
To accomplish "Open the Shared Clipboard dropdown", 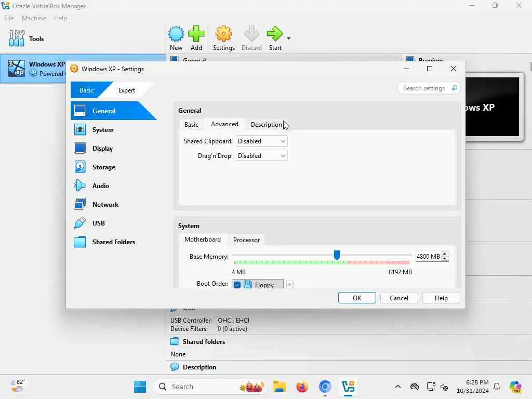I will [x=262, y=141].
